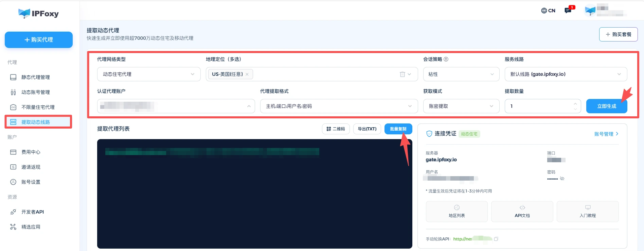Image resolution: width=644 pixels, height=251 pixels.
Task: Click the 精选应用 apps icon
Action: pyautogui.click(x=13, y=227)
